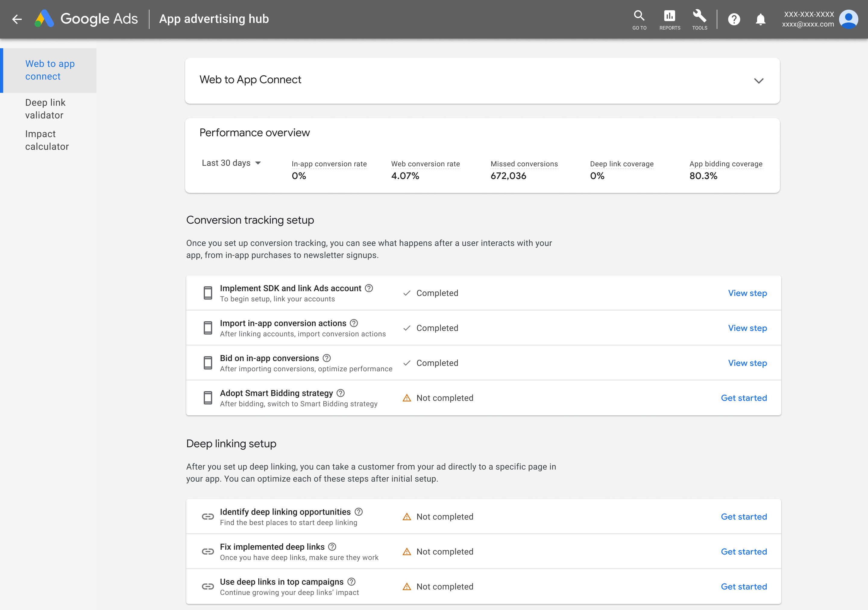Click the link icon beside Use deep links in top campaigns

208,586
